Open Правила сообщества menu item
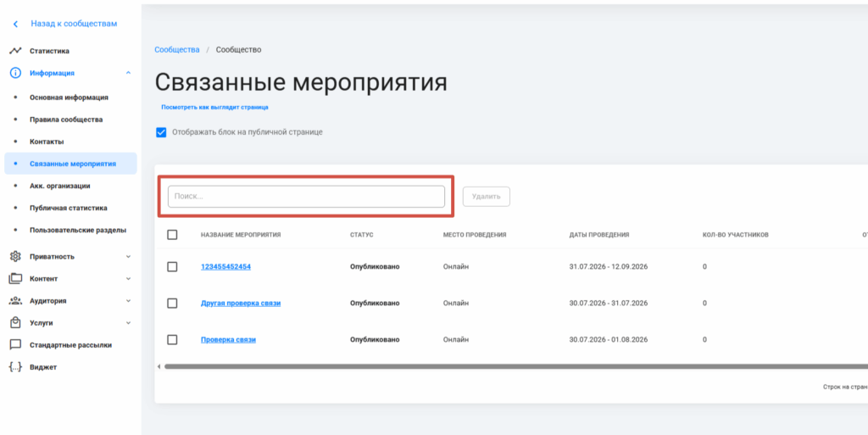The width and height of the screenshot is (868, 435). (x=66, y=120)
